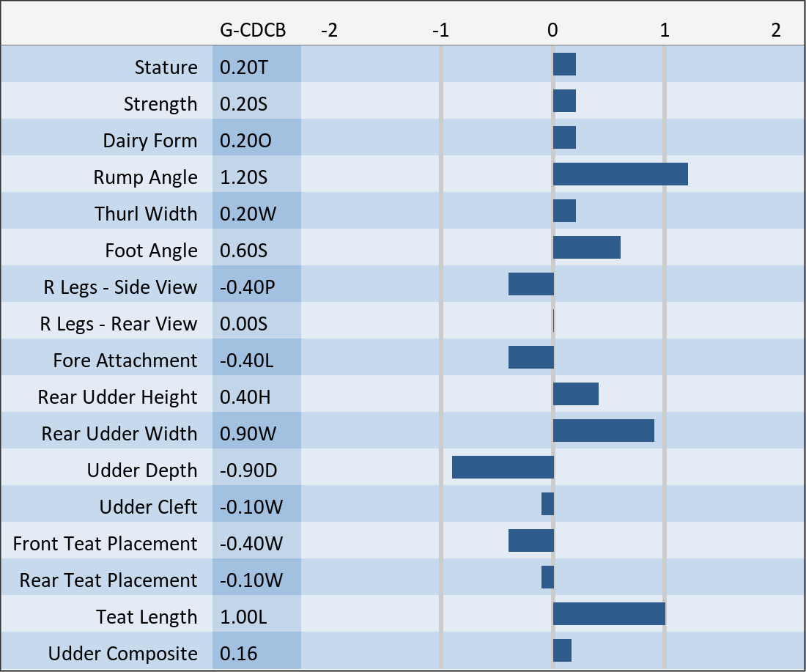This screenshot has width=806, height=672.
Task: Click the 0.16 Udder Composite value
Action: point(239,654)
